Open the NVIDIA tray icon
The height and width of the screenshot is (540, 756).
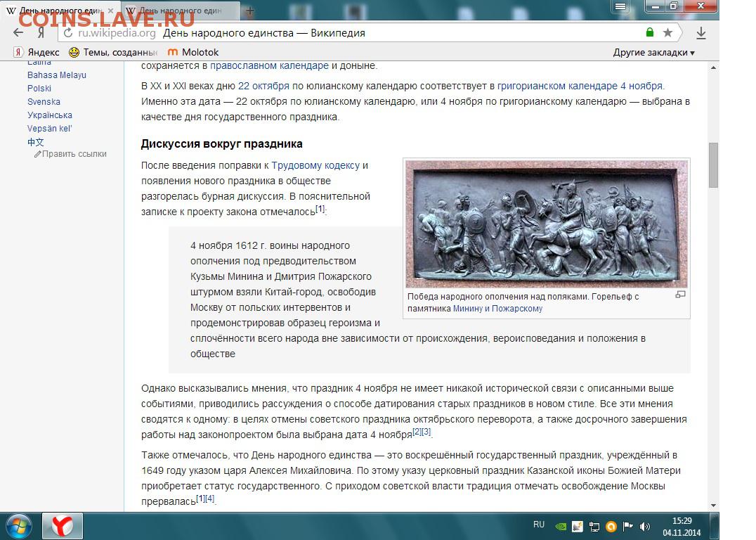[x=561, y=527]
